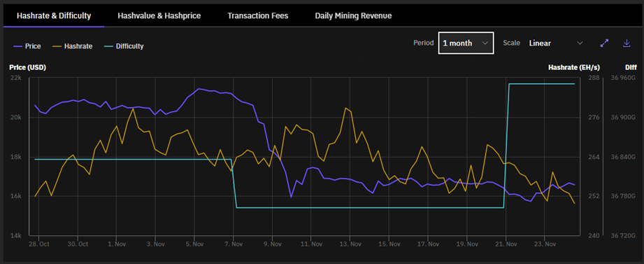Click the 16k price axis label
Screen dimensions: 644x264
15,196
